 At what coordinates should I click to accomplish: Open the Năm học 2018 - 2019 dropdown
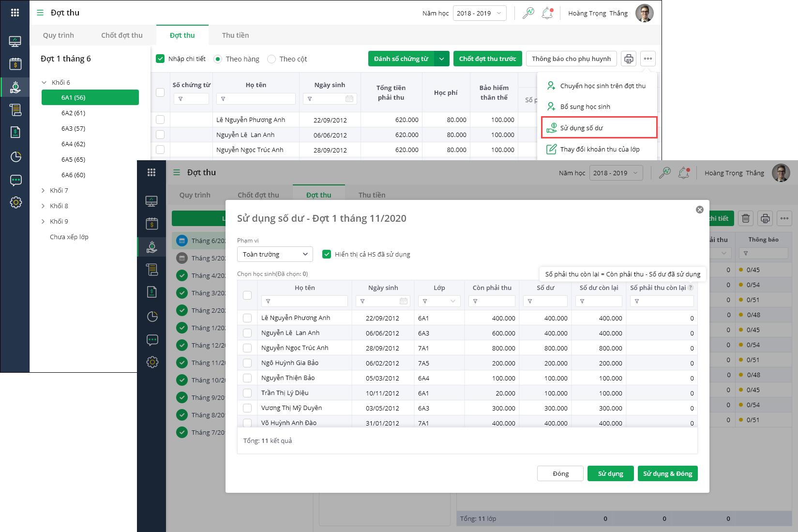[x=480, y=13]
